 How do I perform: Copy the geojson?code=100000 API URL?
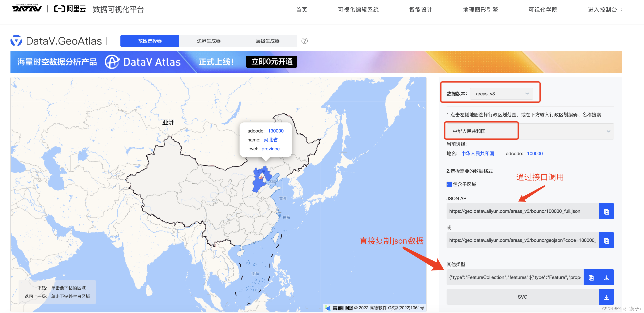pyautogui.click(x=606, y=240)
